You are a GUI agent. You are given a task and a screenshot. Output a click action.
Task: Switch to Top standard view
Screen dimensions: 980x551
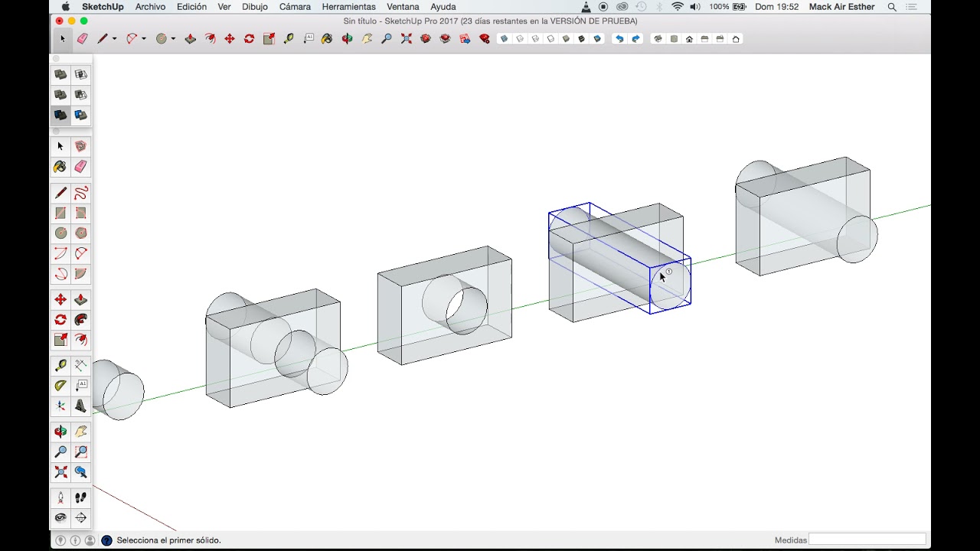[x=674, y=38]
